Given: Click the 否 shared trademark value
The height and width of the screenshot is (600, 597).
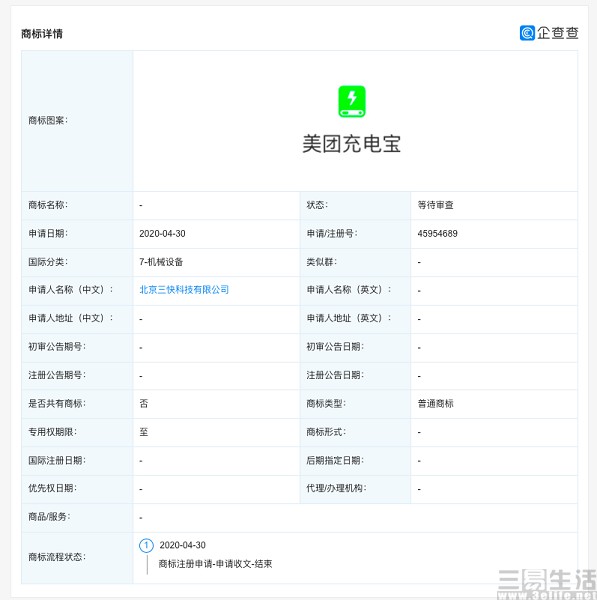Looking at the screenshot, I should pyautogui.click(x=144, y=403).
